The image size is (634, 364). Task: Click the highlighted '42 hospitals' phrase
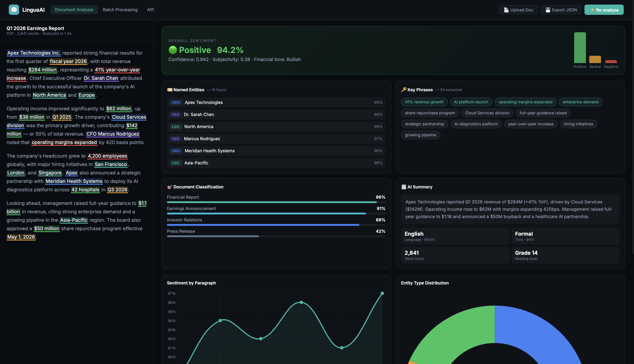(x=85, y=190)
